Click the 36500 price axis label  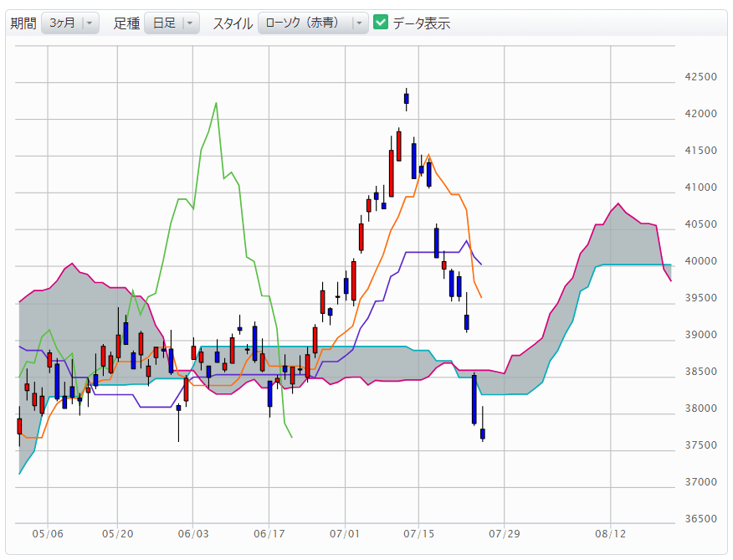point(700,519)
